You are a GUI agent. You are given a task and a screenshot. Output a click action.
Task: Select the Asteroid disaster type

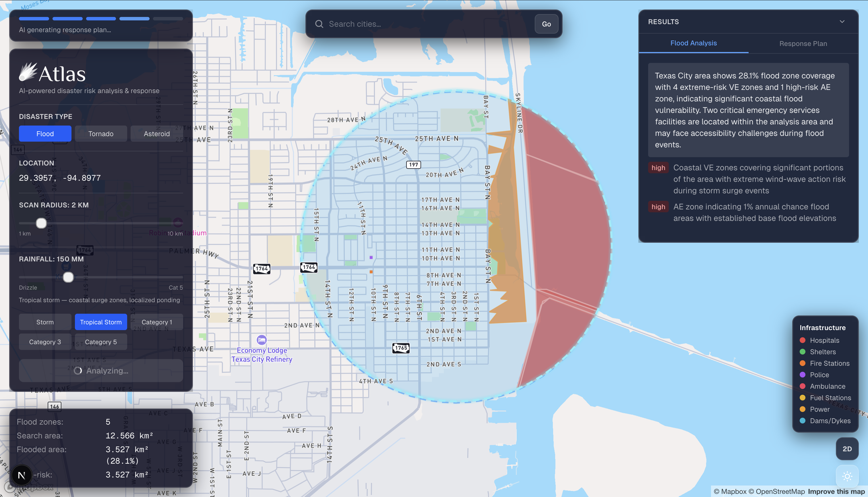pyautogui.click(x=156, y=134)
